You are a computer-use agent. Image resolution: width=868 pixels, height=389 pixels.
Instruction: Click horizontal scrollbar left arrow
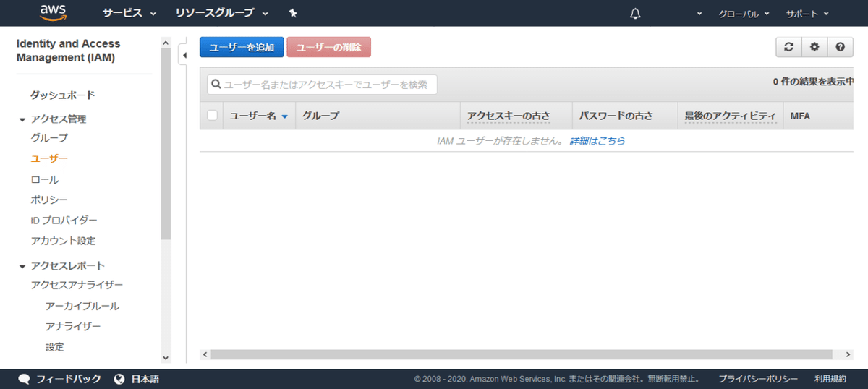point(205,355)
